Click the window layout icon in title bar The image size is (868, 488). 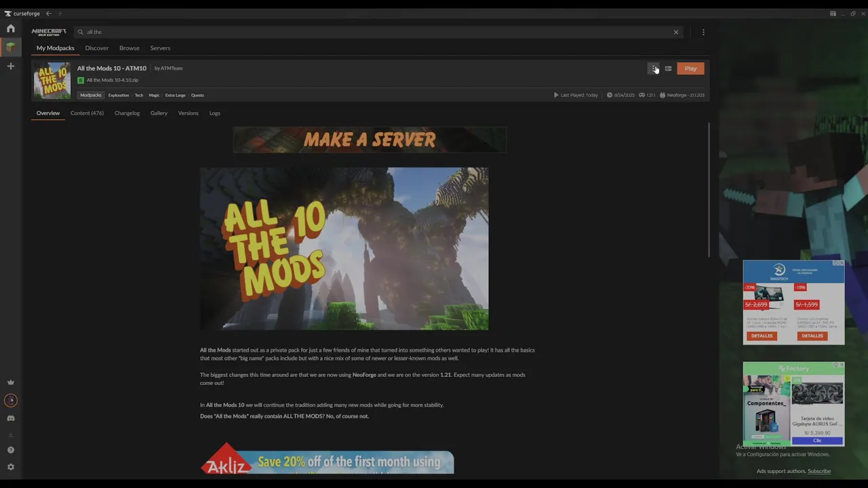(x=833, y=14)
